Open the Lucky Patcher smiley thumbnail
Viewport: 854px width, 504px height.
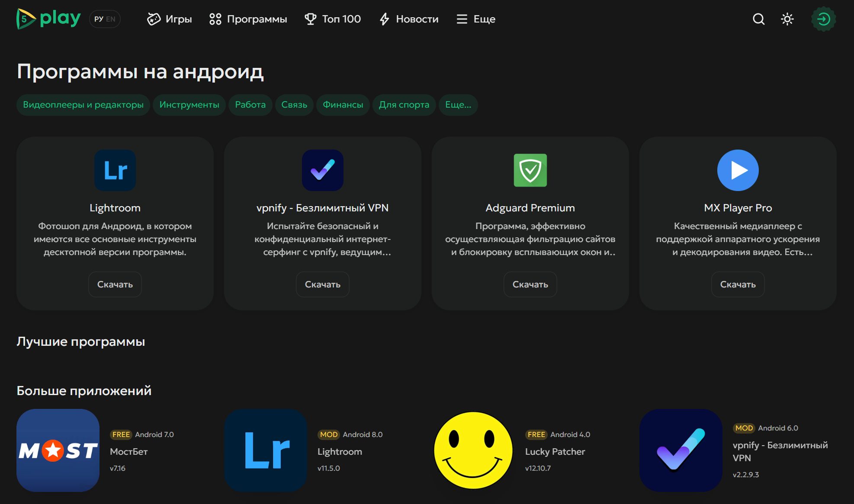coord(473,450)
